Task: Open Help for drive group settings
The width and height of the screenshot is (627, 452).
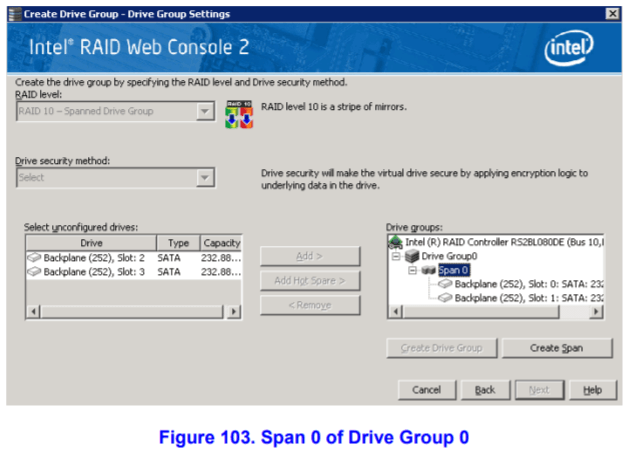Action: click(593, 390)
